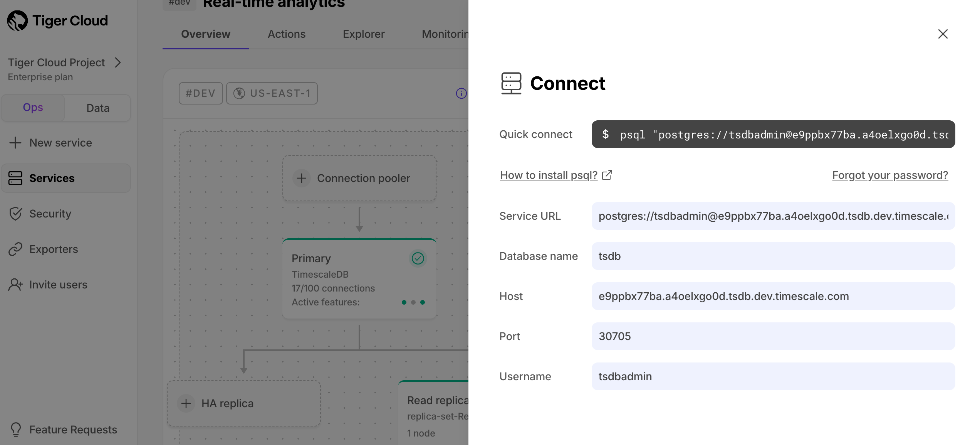
Task: Switch to the Data view
Action: tap(97, 108)
